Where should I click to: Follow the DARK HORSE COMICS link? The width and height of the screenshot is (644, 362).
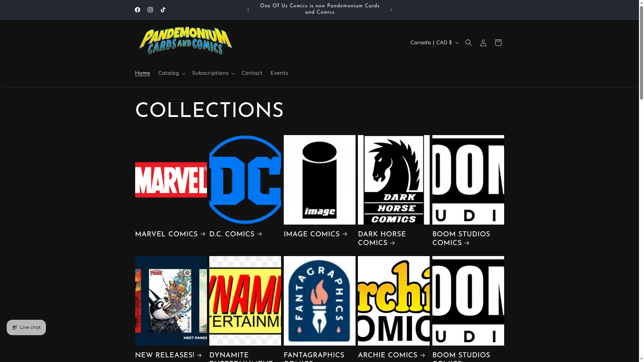382,238
